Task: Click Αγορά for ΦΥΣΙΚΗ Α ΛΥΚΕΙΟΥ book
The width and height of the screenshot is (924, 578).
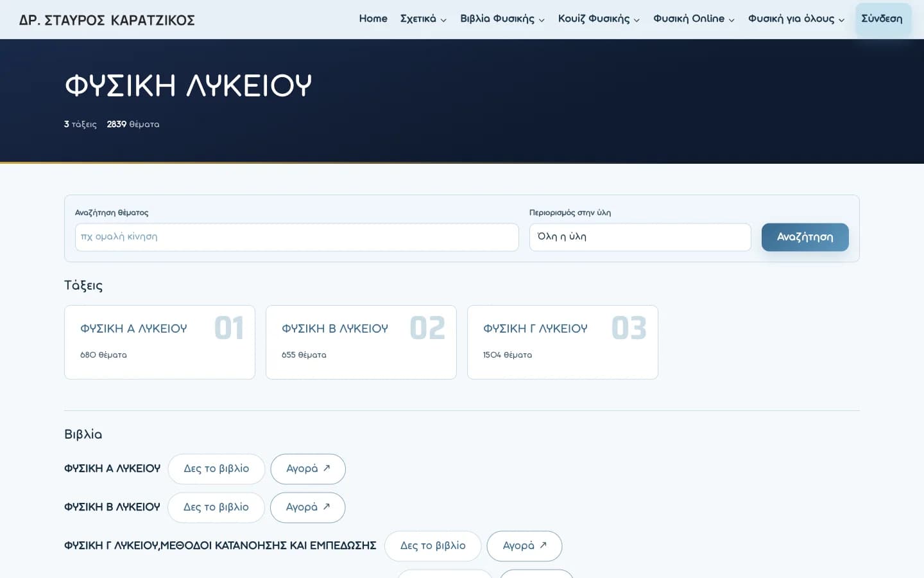Action: coord(308,469)
